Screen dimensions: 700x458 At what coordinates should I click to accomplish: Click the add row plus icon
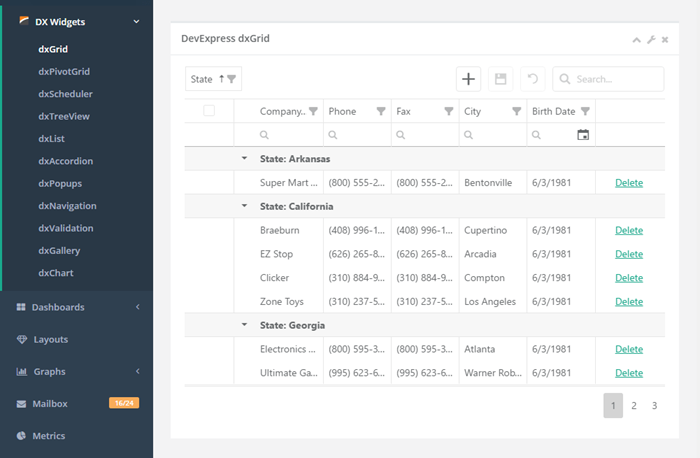[469, 79]
